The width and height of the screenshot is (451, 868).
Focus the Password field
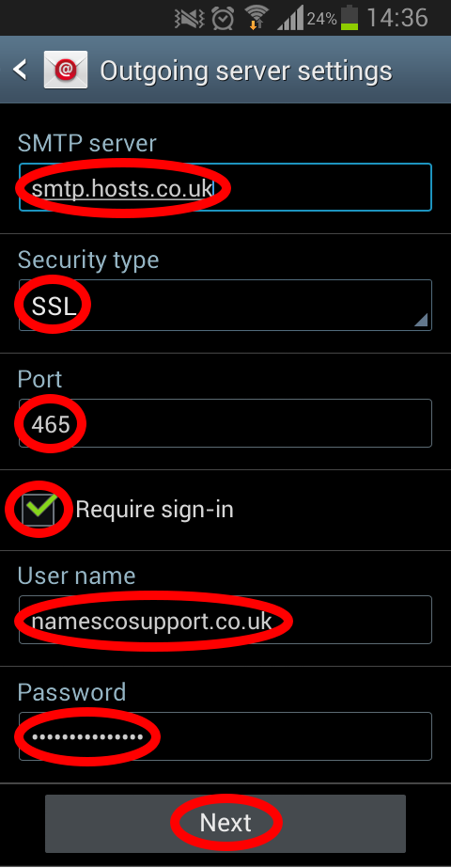point(225,736)
